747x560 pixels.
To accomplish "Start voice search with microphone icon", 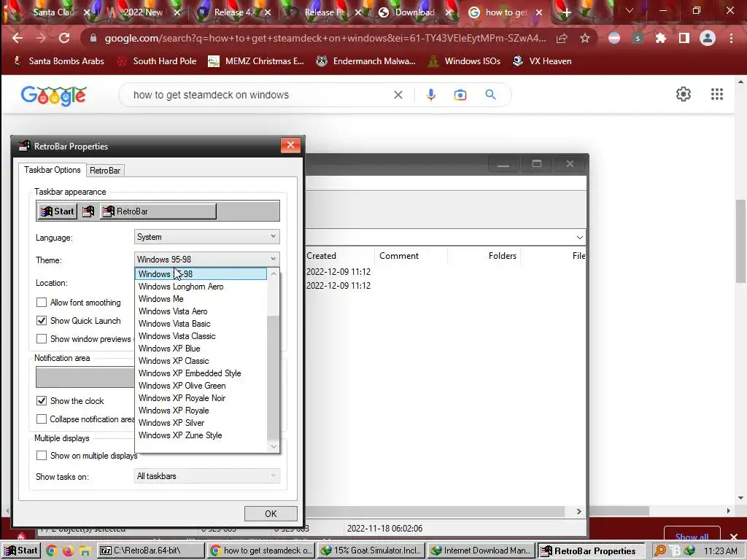I will tap(430, 95).
